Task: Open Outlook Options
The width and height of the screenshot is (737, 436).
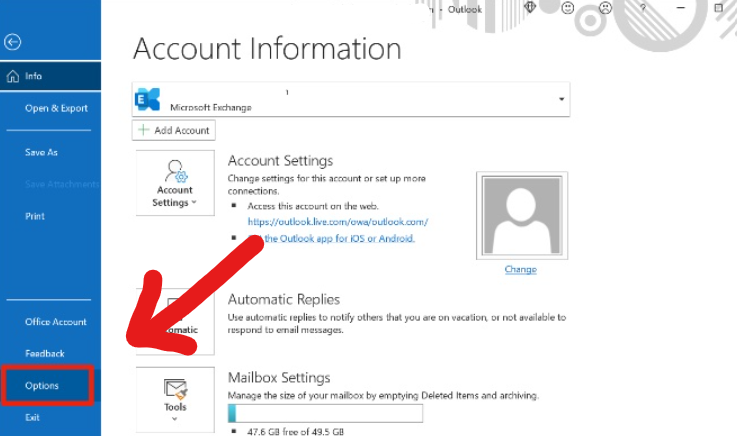Action: coord(47,385)
